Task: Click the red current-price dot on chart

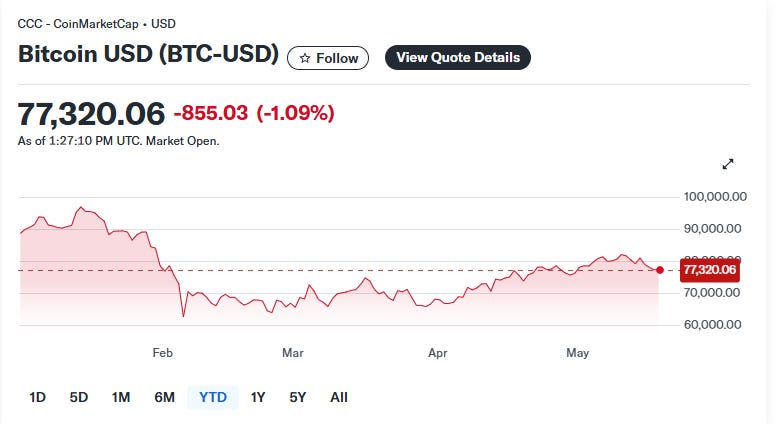Action: 660,270
